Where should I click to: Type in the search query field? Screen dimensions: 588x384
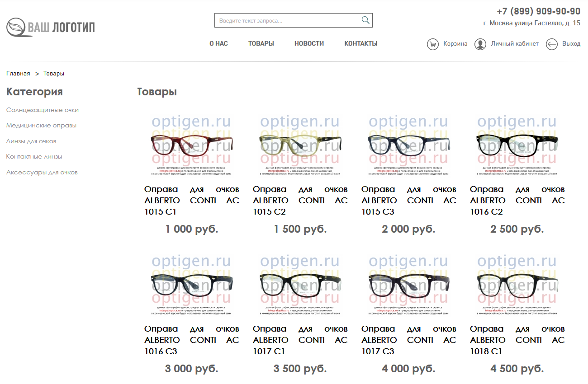click(288, 21)
